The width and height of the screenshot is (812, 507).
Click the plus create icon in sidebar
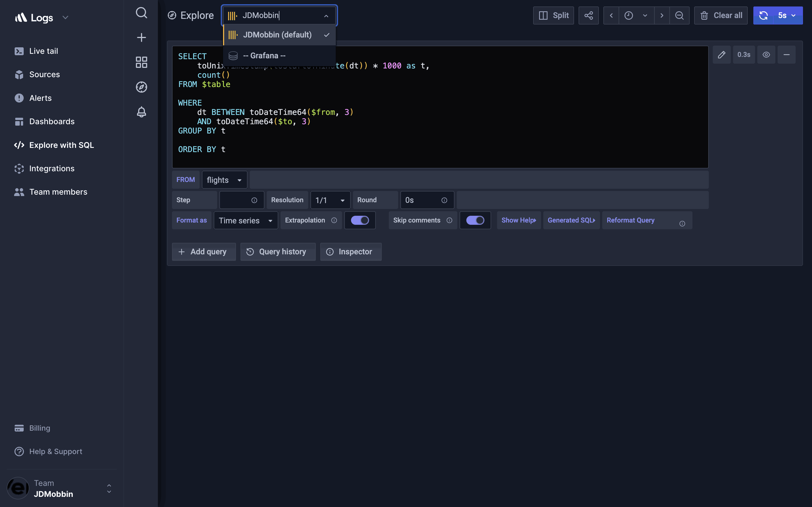click(x=141, y=37)
